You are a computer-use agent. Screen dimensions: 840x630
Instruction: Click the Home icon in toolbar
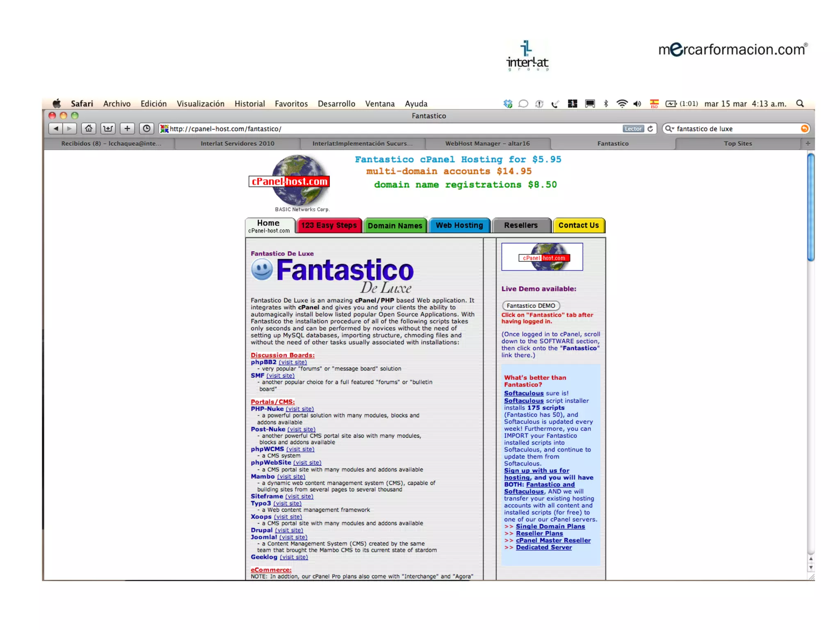pyautogui.click(x=89, y=129)
